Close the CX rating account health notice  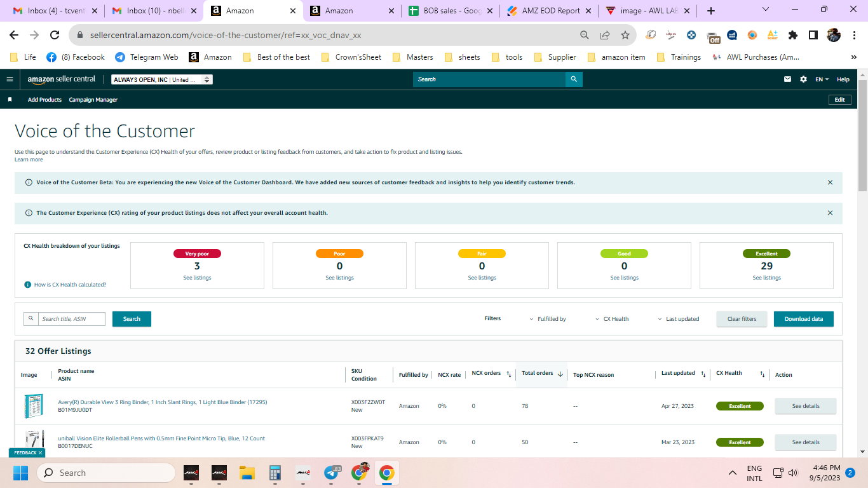pos(830,213)
